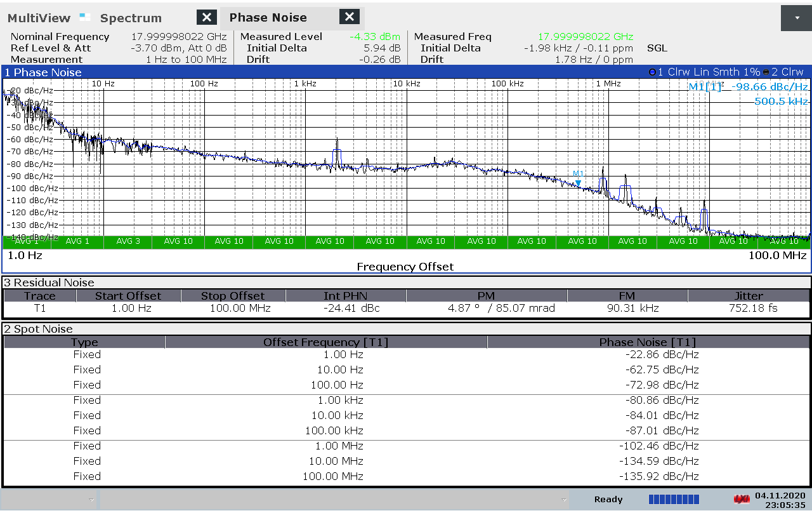
Task: Click the 1.0 Hz start frequency label
Action: pyautogui.click(x=25, y=255)
